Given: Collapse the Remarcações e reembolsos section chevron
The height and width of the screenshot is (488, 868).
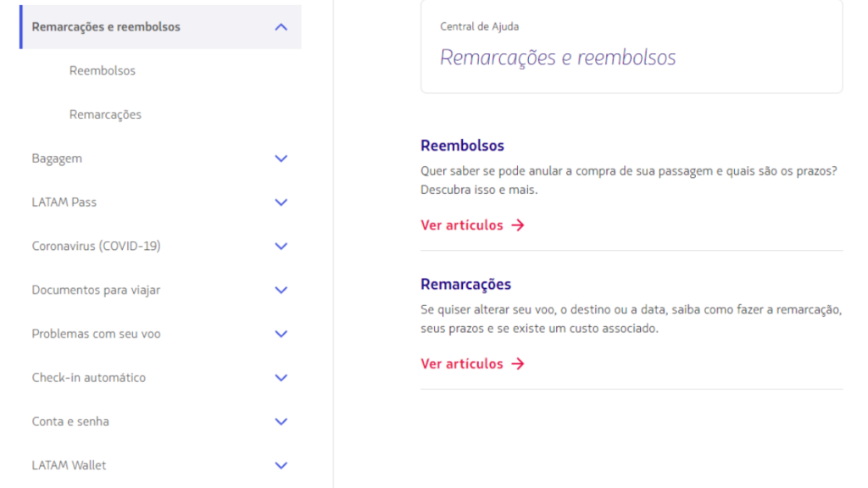Looking at the screenshot, I should 281,27.
